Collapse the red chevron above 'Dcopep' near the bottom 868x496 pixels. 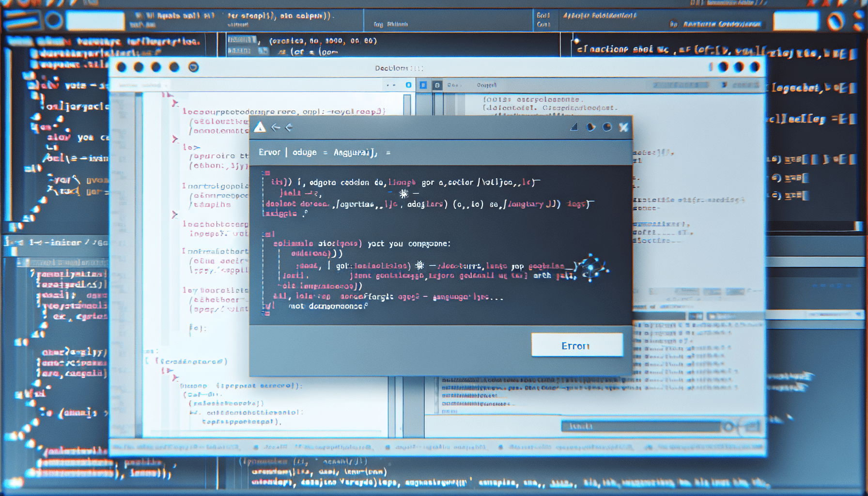[175, 378]
